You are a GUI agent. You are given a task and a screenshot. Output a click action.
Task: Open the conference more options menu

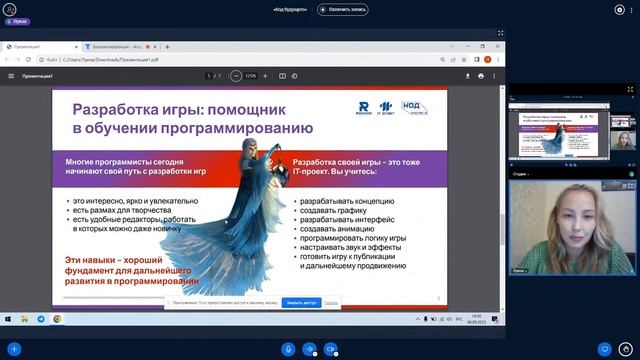pos(631,10)
